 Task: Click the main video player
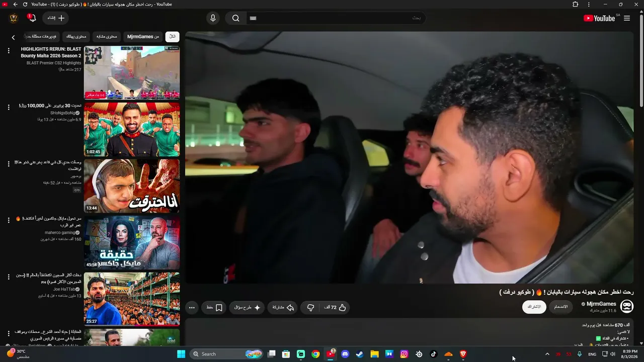(410, 157)
